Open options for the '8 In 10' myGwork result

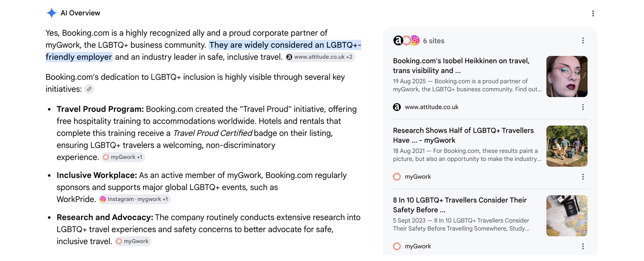click(583, 246)
